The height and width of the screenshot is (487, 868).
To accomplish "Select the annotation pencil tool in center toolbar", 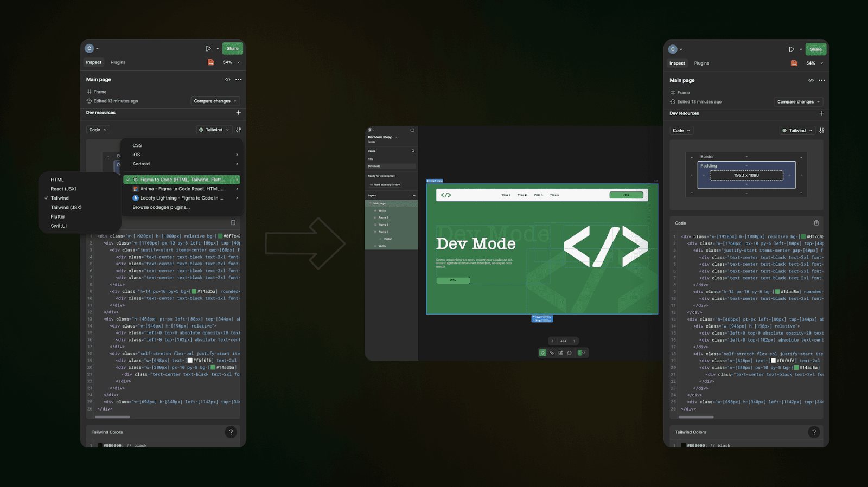I will [x=560, y=353].
